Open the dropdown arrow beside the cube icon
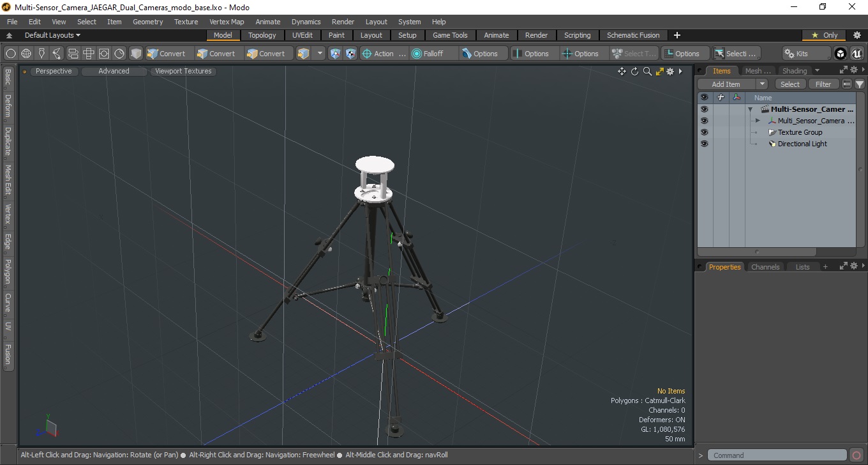 point(320,54)
